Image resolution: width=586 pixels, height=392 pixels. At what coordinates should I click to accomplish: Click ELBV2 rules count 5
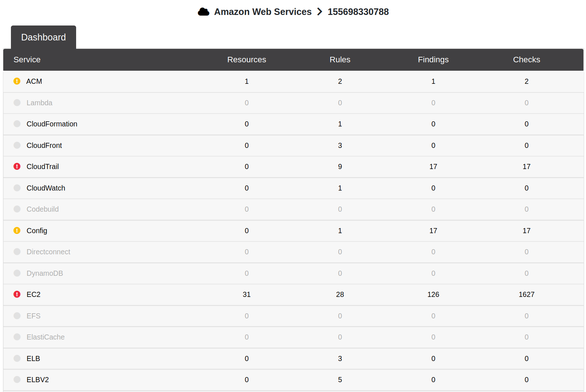pyautogui.click(x=340, y=380)
